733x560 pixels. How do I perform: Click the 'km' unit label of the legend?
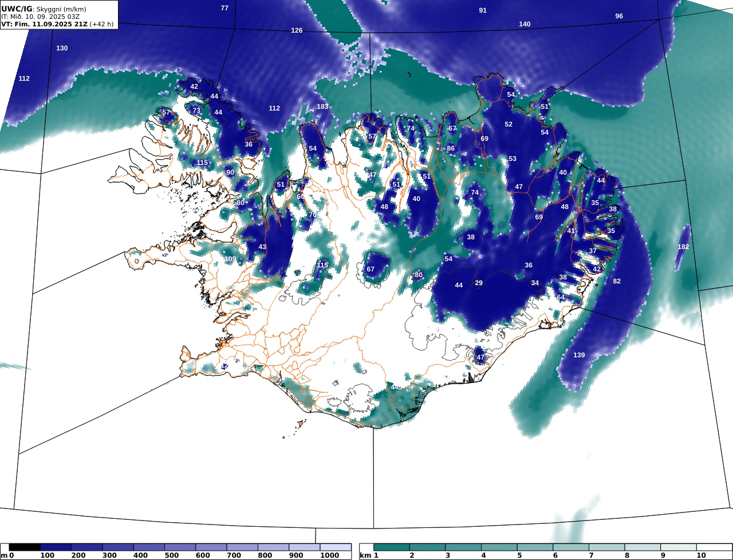[365, 555]
